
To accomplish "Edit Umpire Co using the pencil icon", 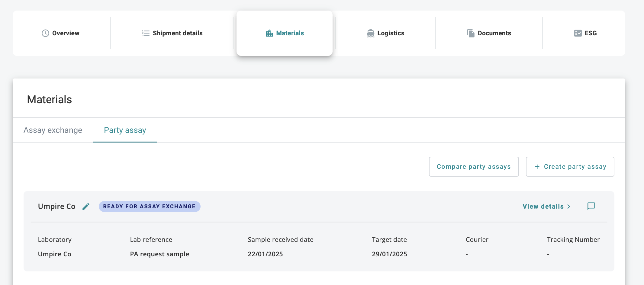I will tap(86, 207).
